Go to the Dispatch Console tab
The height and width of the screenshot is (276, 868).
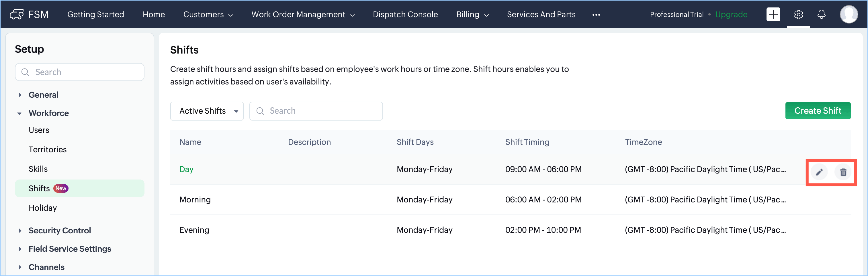click(405, 15)
